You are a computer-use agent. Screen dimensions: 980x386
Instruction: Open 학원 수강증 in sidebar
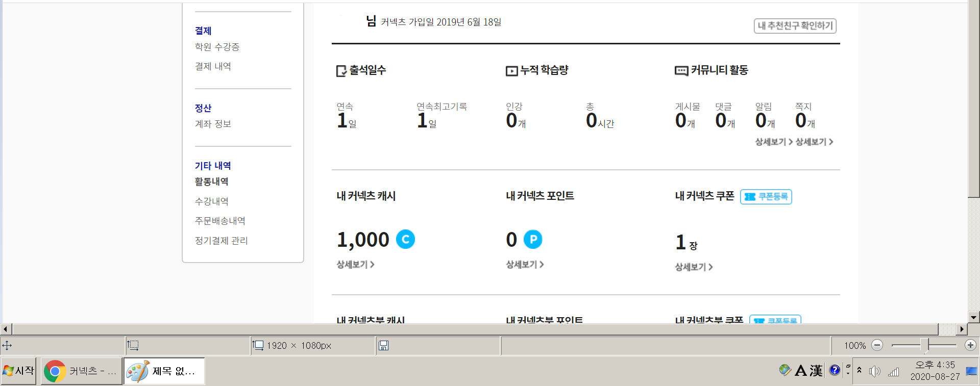[217, 47]
